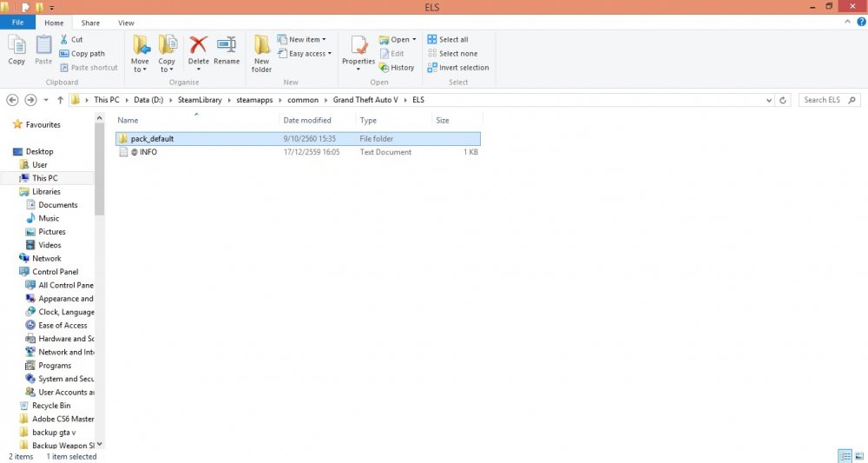The image size is (868, 463).
Task: Click the Open button in ribbon
Action: 398,39
